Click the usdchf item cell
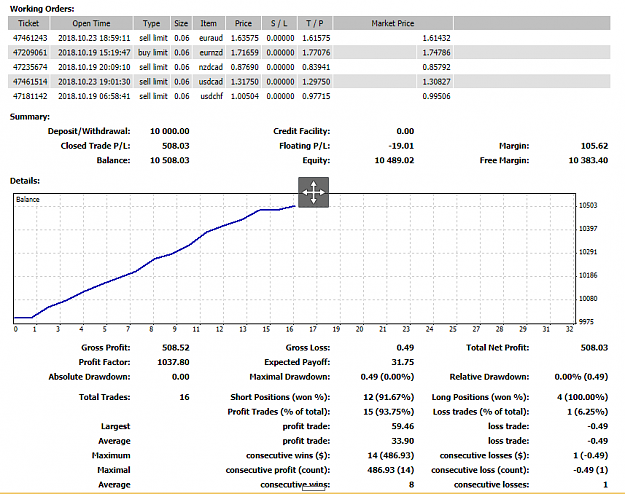The width and height of the screenshot is (625, 494). point(211,96)
